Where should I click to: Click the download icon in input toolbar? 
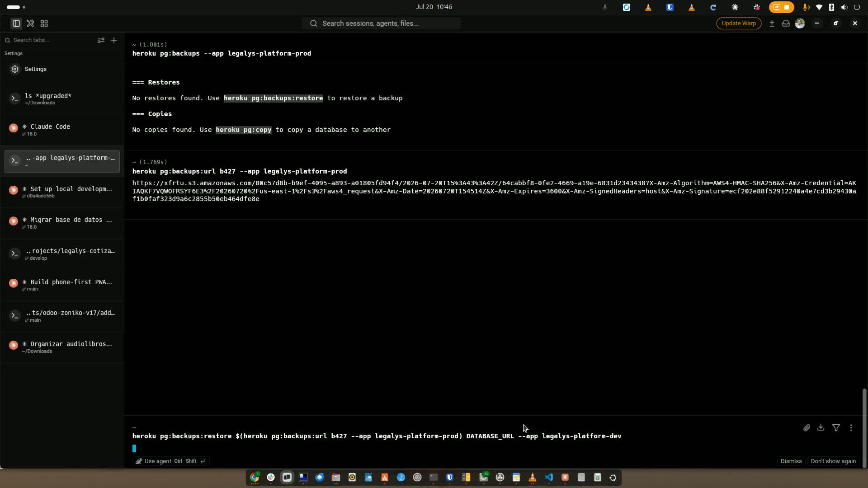point(821,427)
